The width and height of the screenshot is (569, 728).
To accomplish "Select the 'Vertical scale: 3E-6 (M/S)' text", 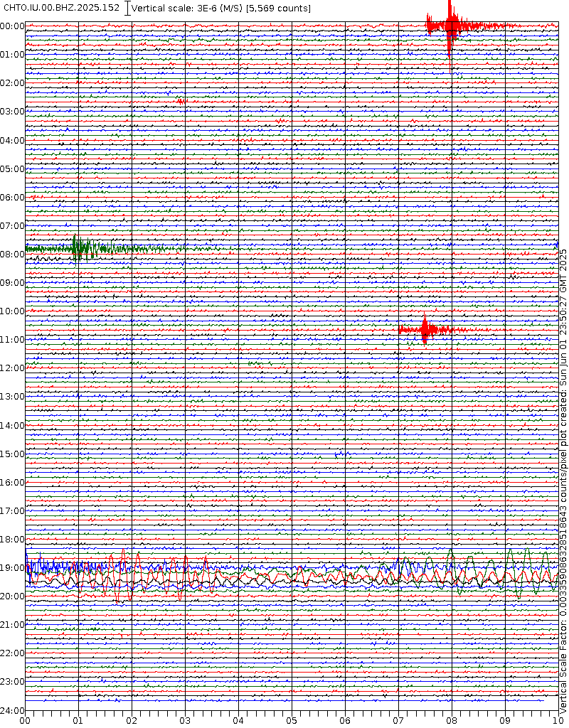I will [187, 9].
